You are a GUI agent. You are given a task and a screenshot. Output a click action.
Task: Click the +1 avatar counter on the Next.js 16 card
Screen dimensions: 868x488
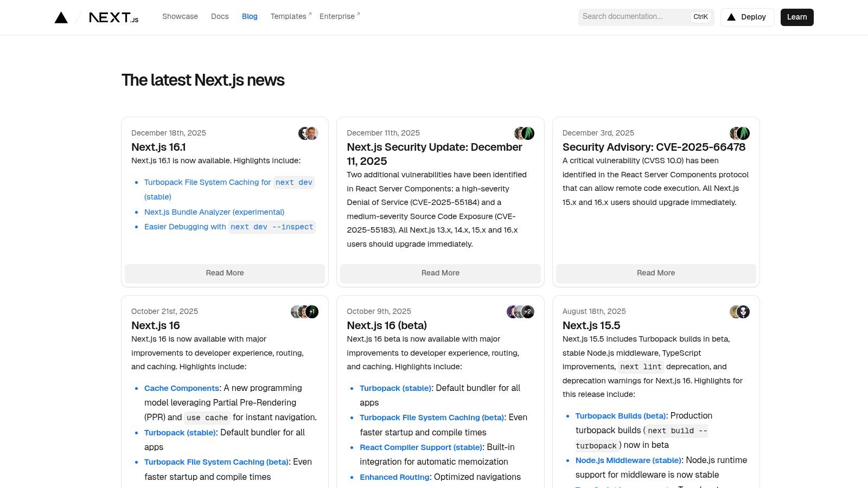click(312, 311)
